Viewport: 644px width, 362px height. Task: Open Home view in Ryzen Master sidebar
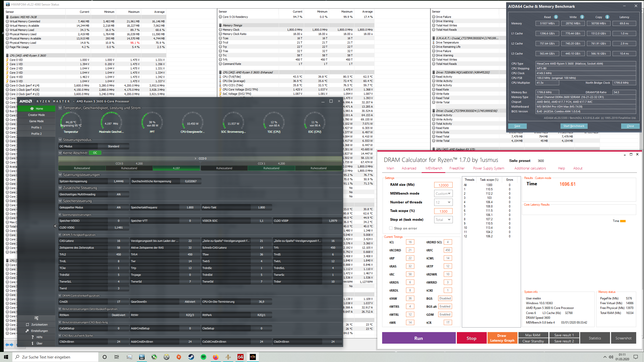coord(36,109)
